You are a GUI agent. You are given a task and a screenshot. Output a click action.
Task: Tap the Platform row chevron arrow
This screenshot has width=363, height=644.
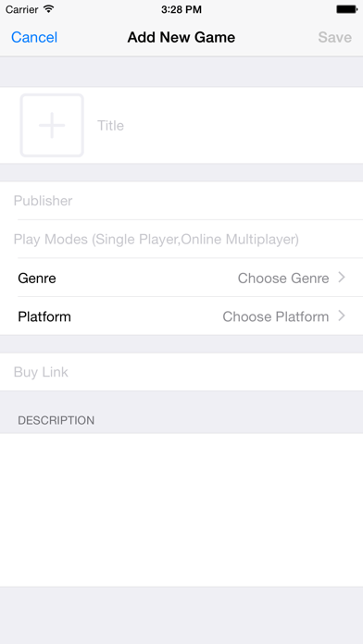coord(342,316)
